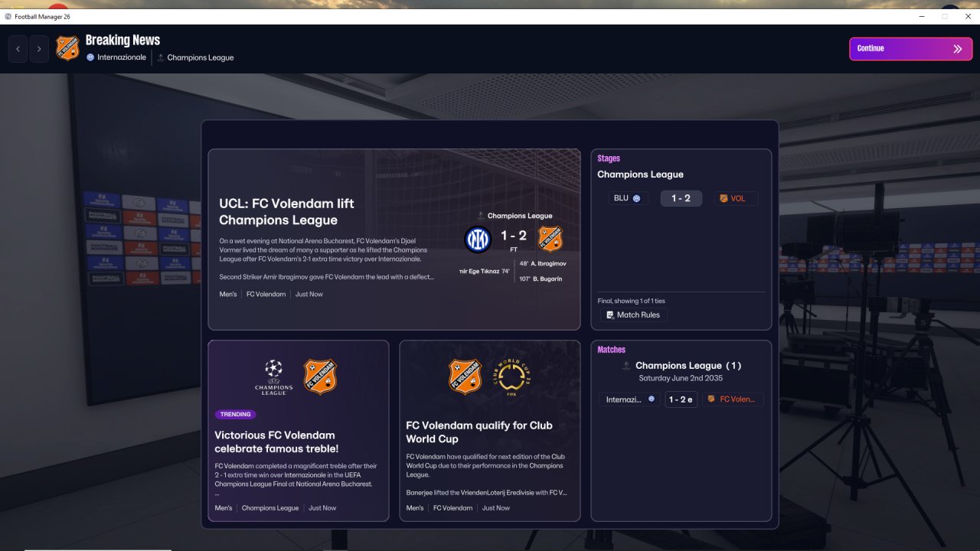
Task: Click the Inter scorer entry marked 74'
Action: click(485, 271)
